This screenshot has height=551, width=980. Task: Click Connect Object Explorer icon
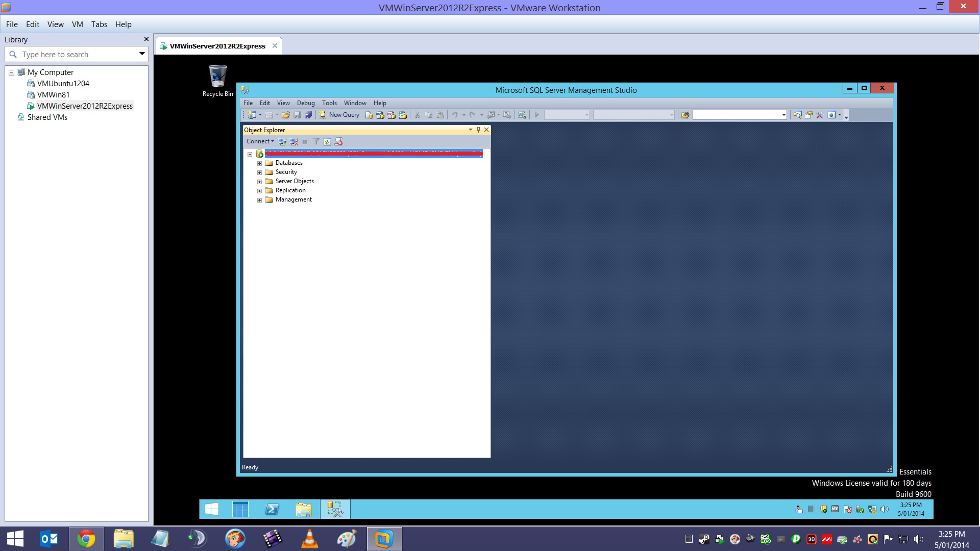[282, 141]
